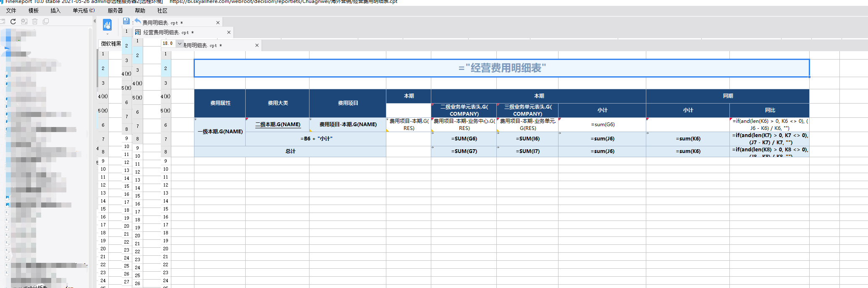Select the 总计 total row cell

(290, 151)
